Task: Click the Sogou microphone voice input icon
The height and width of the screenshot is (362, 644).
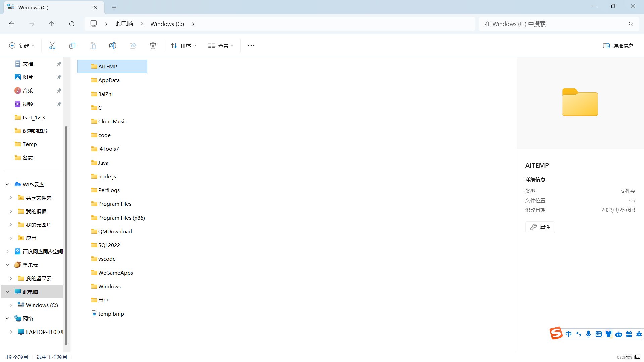Action: pyautogui.click(x=588, y=334)
